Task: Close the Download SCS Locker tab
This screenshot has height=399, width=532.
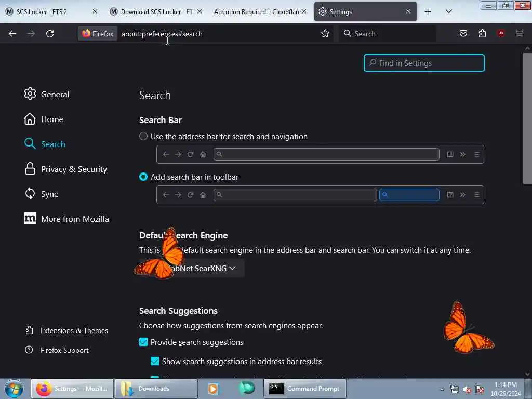Action: (x=199, y=11)
